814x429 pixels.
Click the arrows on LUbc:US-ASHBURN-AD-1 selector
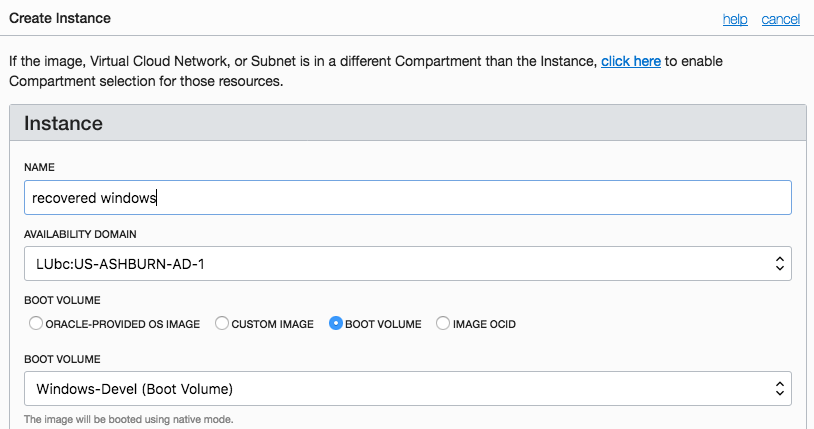click(x=778, y=264)
